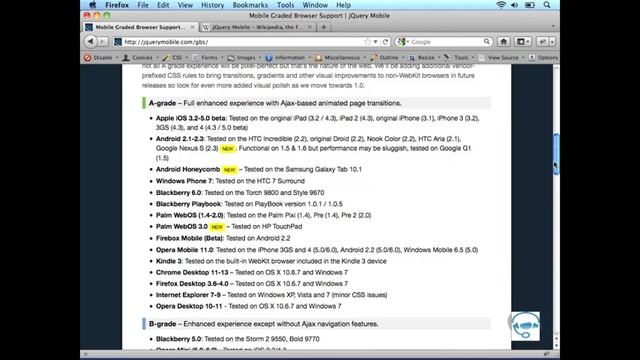Open the Firefox application menu
This screenshot has height=360, width=640.
[x=117, y=5]
